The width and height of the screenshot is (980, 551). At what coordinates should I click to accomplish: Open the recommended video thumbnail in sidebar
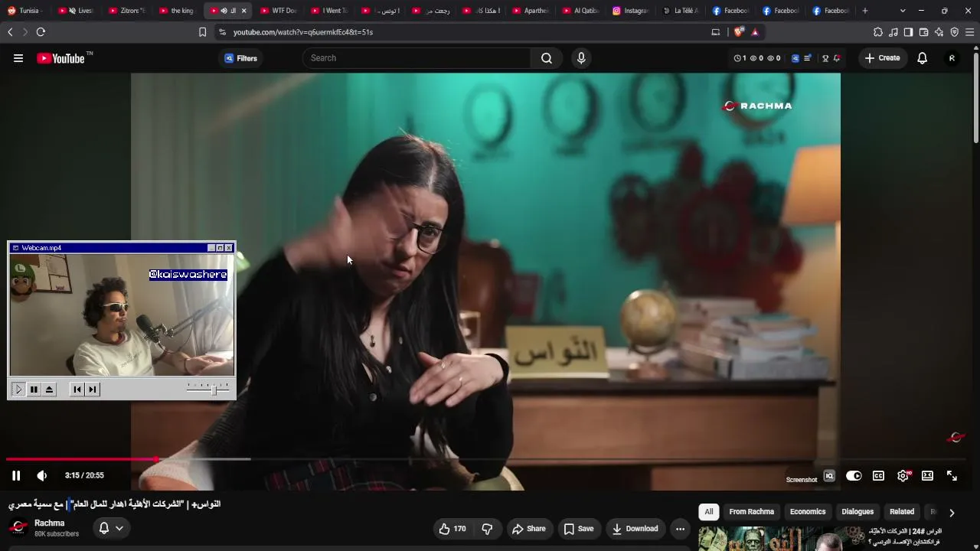781,539
